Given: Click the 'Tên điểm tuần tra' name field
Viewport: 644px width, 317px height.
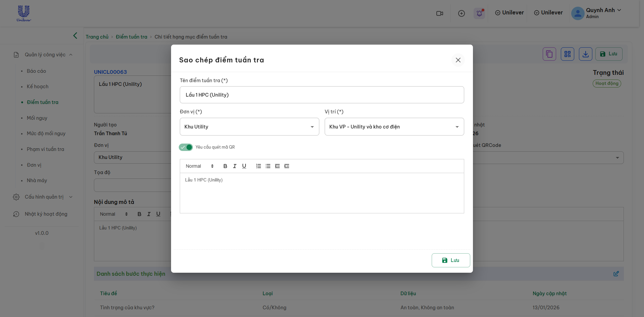Looking at the screenshot, I should pos(322,95).
